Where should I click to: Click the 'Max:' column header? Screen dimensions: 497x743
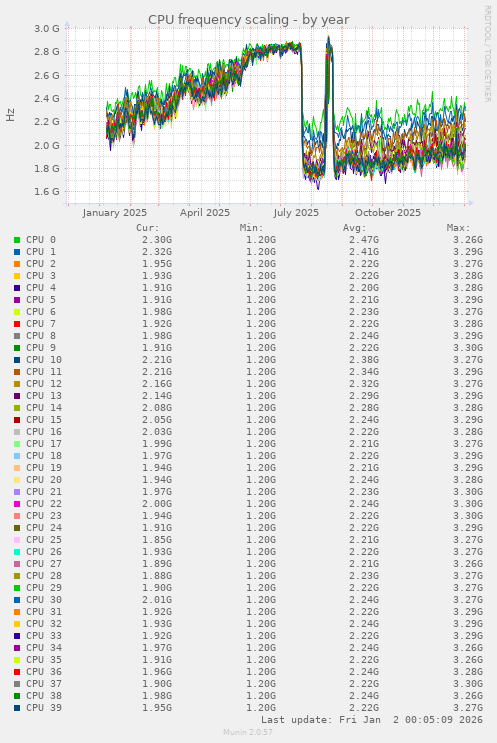tap(459, 228)
